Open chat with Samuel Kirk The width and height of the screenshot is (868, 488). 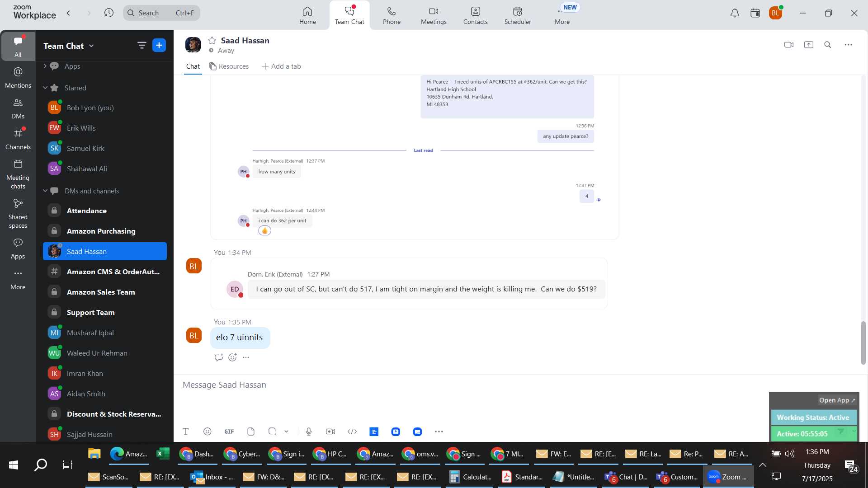tap(105, 148)
